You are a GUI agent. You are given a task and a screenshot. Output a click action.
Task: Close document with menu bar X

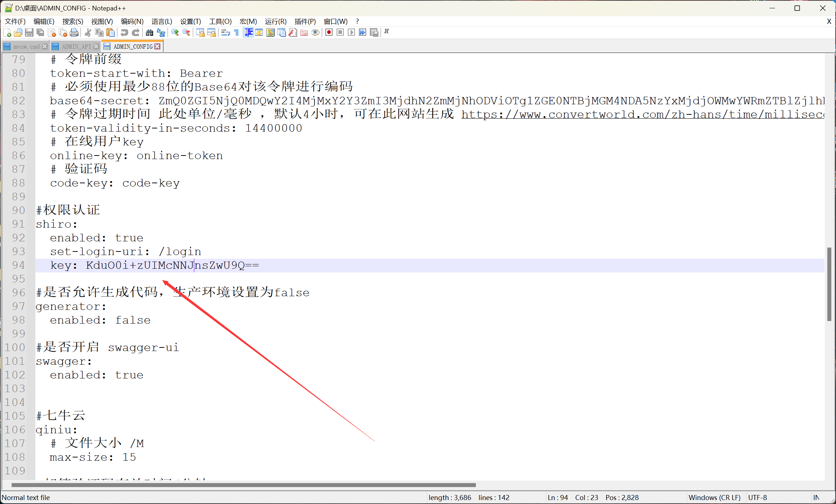pos(829,22)
